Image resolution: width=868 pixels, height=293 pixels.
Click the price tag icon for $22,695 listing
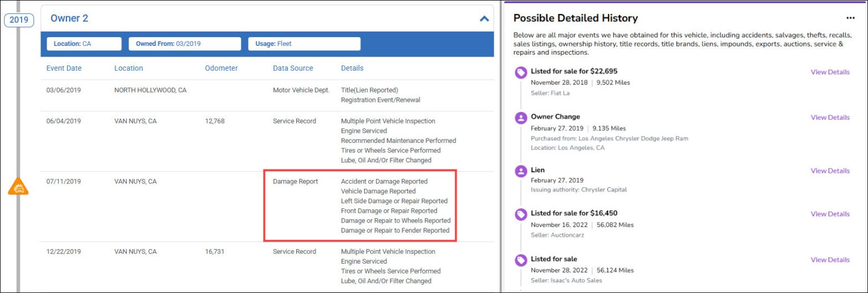tap(520, 73)
